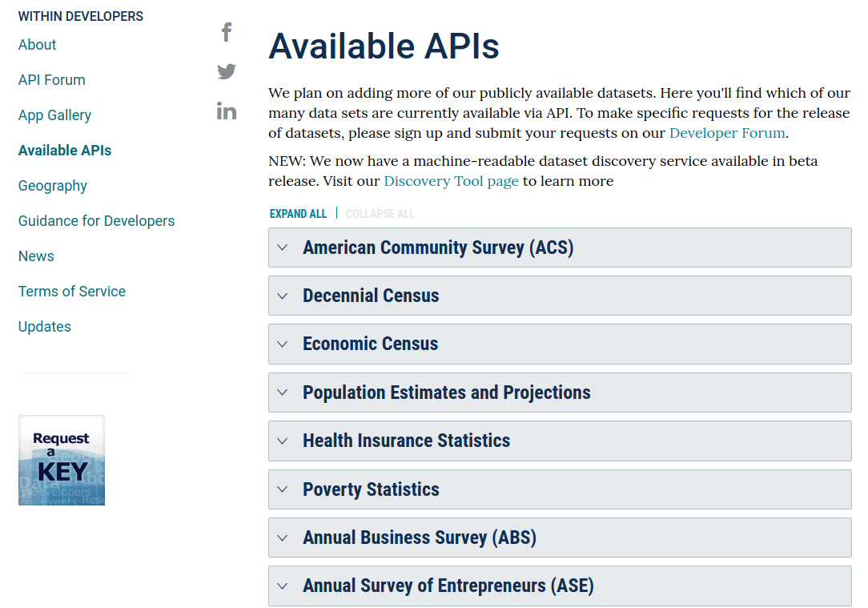Image resolution: width=868 pixels, height=608 pixels.
Task: Open the Developer Forum link
Action: 726,133
